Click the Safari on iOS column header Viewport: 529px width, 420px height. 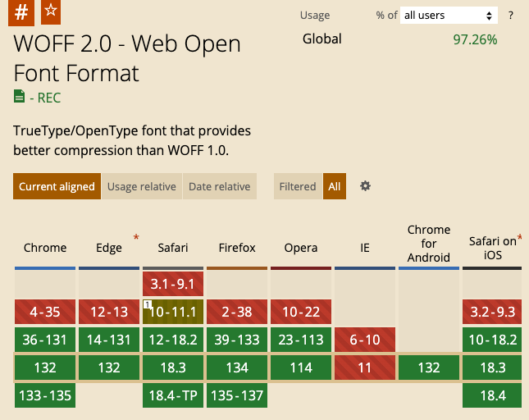493,248
